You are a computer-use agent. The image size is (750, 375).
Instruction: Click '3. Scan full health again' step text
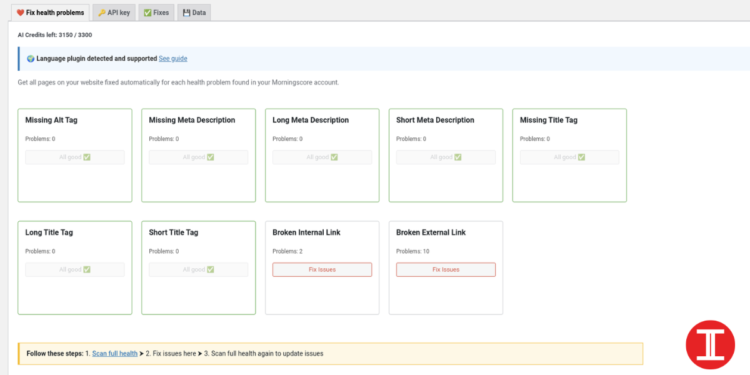(x=264, y=354)
